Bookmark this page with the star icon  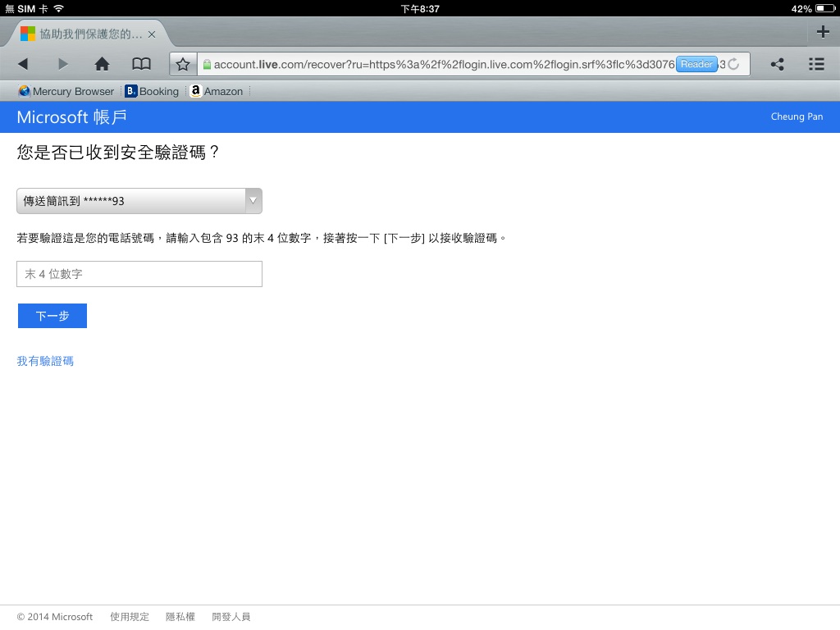click(183, 64)
